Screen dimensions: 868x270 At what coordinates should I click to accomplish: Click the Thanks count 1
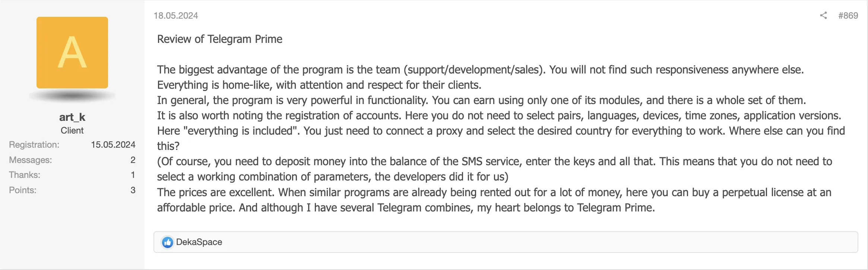[x=132, y=175]
